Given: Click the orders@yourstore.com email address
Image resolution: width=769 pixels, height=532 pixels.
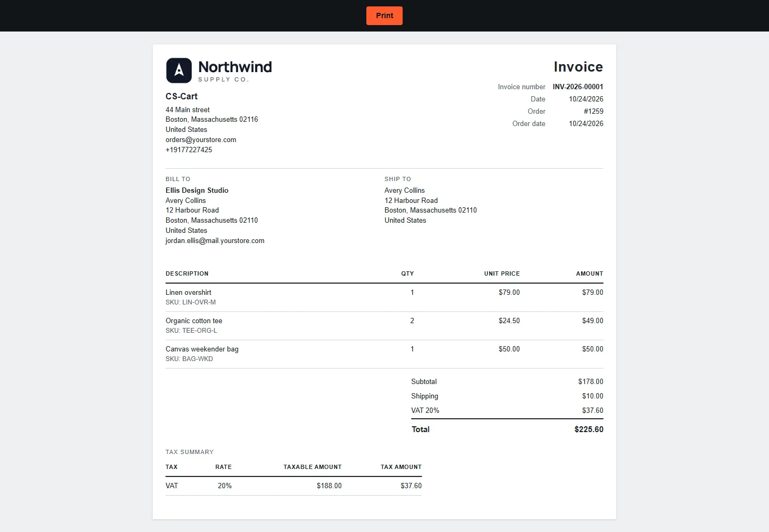Looking at the screenshot, I should click(201, 139).
